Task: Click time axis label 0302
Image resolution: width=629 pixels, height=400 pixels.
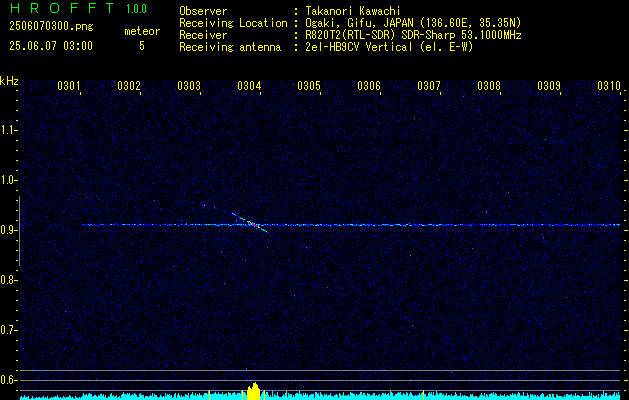Action: tap(129, 85)
